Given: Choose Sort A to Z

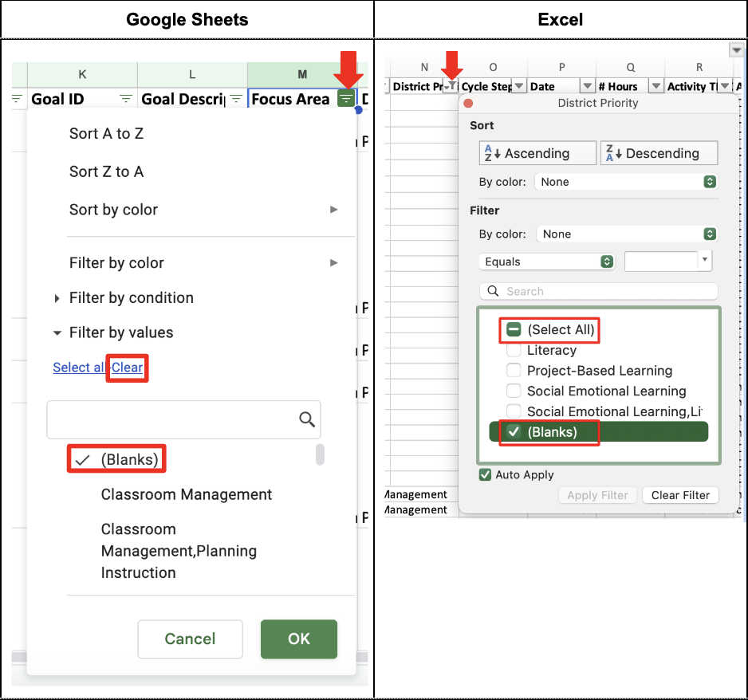Looking at the screenshot, I should 106,133.
